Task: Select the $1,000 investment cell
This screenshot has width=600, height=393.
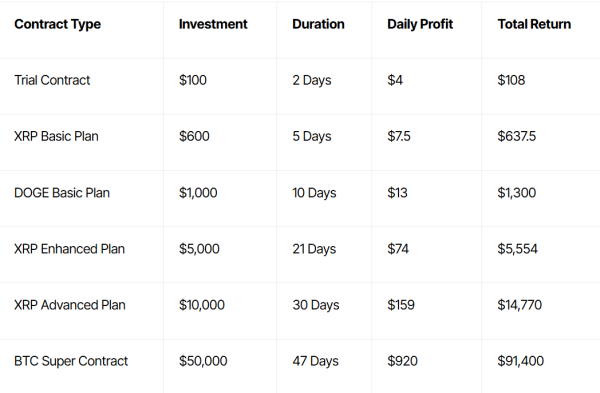Action: pyautogui.click(x=198, y=192)
